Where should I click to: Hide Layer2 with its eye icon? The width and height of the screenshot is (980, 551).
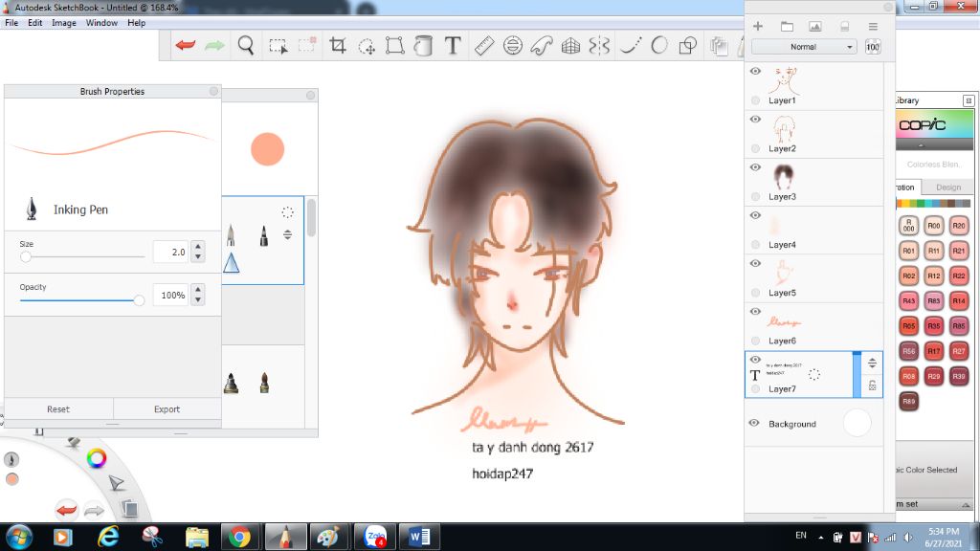click(755, 120)
